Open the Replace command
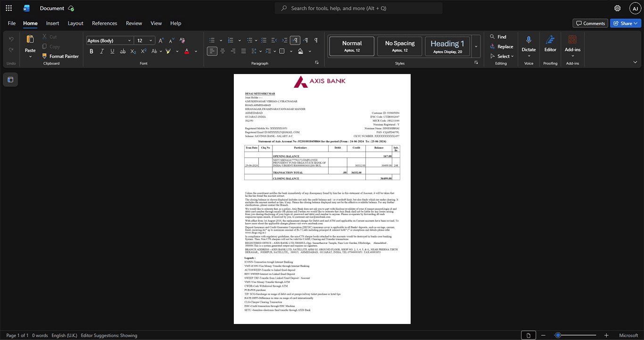 pyautogui.click(x=502, y=47)
